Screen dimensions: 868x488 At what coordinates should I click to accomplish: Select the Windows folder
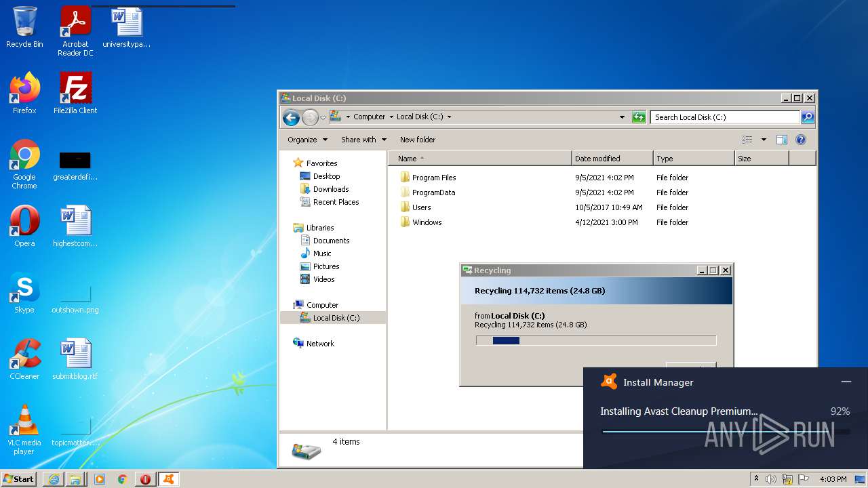(420, 222)
